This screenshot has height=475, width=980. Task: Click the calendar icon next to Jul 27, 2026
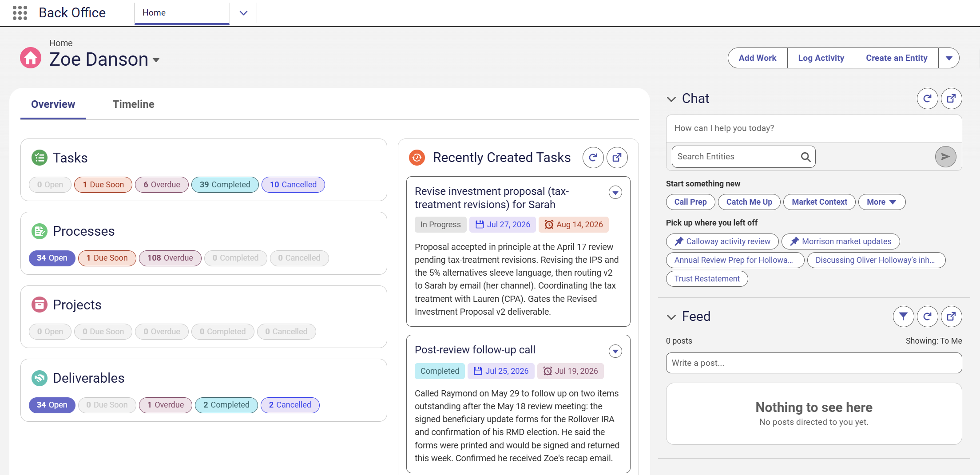(x=480, y=225)
